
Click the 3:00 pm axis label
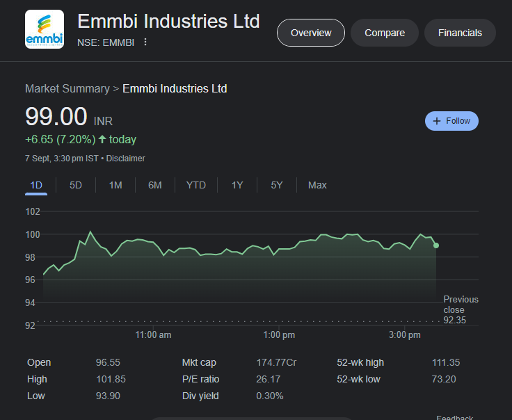[x=405, y=335]
